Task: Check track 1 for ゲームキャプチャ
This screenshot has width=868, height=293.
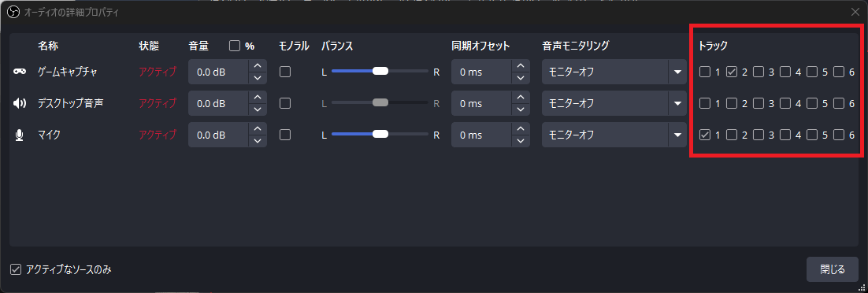Action: pyautogui.click(x=705, y=72)
